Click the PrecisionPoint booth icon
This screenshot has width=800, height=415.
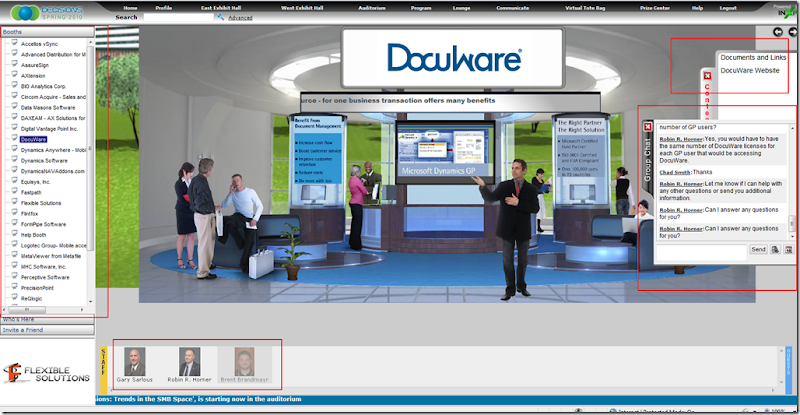click(14, 287)
